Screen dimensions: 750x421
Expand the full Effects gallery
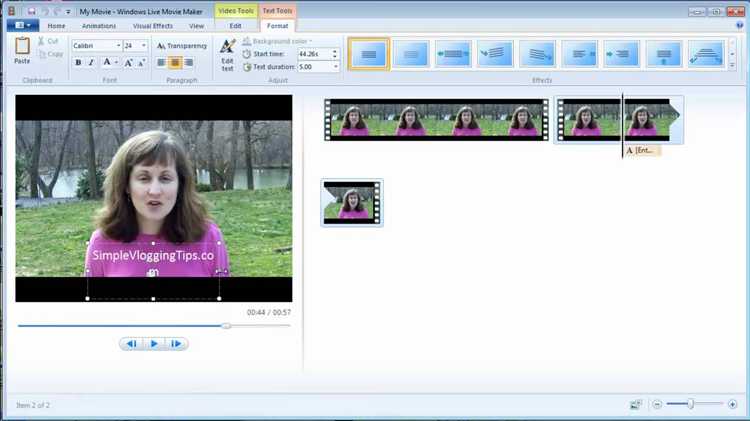732,66
